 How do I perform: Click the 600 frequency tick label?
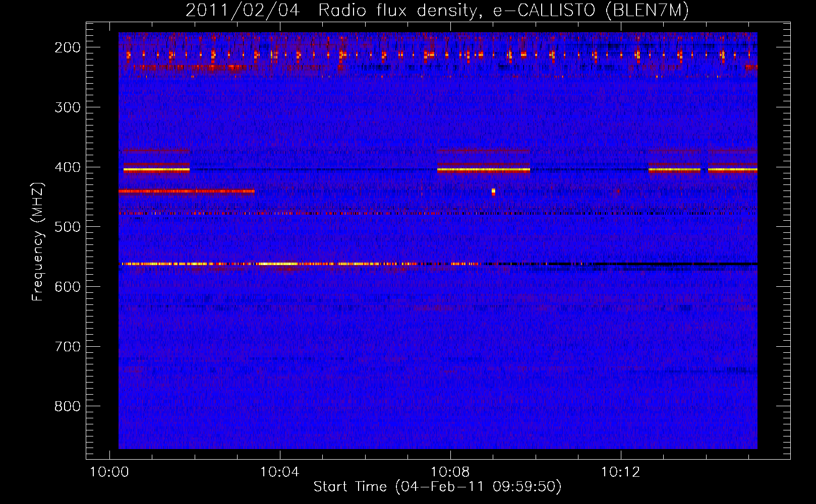67,287
